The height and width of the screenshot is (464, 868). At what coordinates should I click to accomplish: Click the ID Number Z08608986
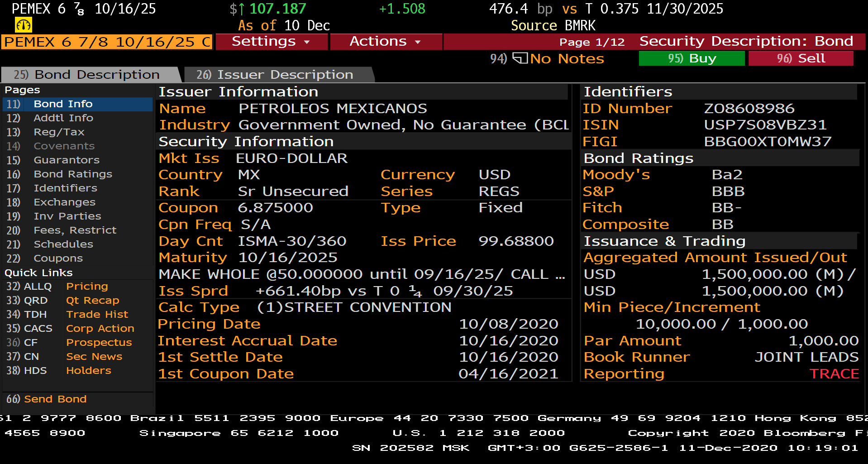(749, 109)
